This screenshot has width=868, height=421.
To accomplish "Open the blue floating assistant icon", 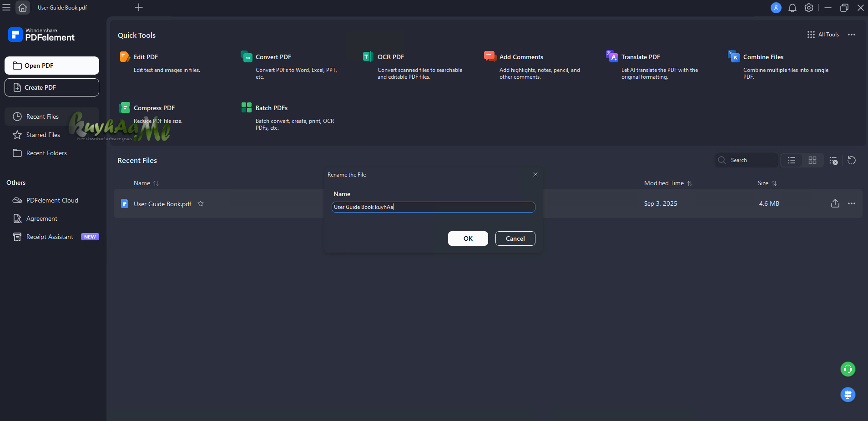I will (848, 395).
